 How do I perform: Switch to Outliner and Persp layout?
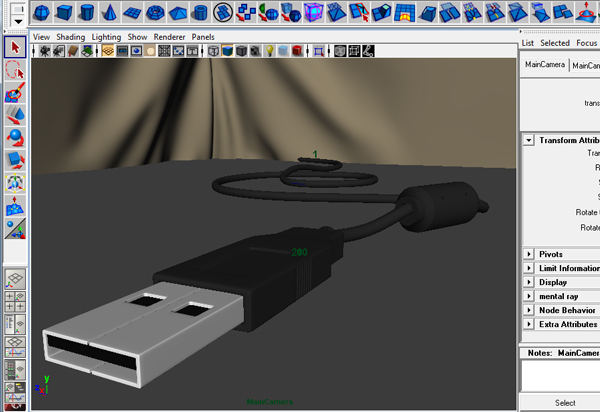pos(15,324)
